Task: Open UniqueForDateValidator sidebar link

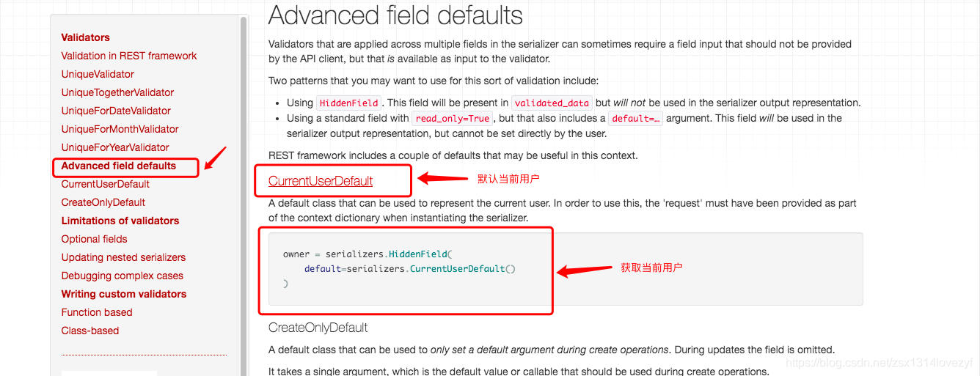Action: click(x=116, y=111)
